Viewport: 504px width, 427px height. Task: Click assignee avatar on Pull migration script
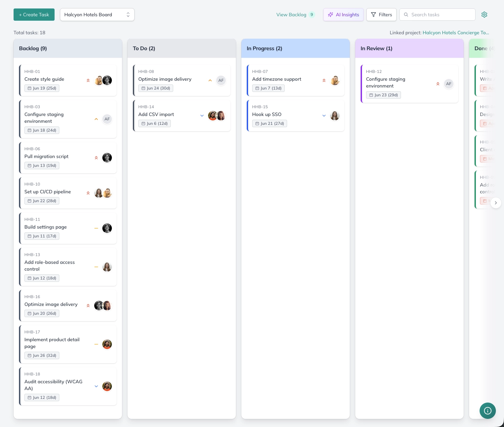point(107,158)
